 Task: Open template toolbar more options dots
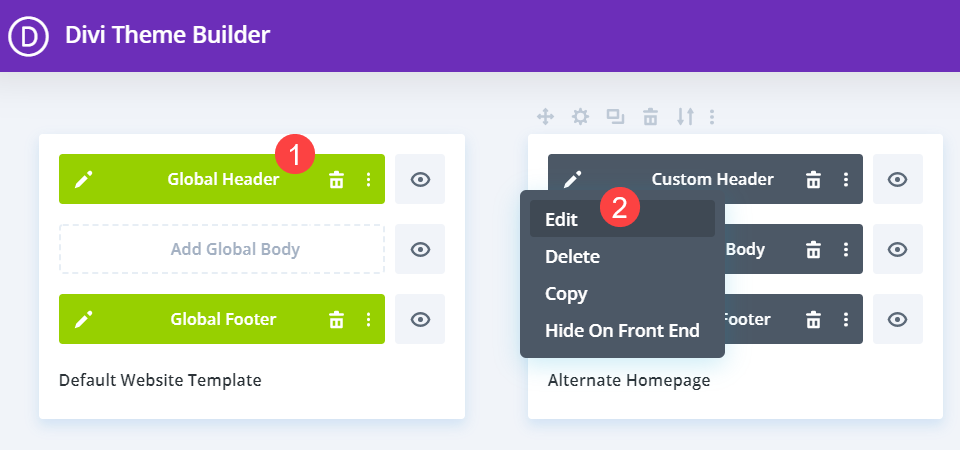point(711,116)
